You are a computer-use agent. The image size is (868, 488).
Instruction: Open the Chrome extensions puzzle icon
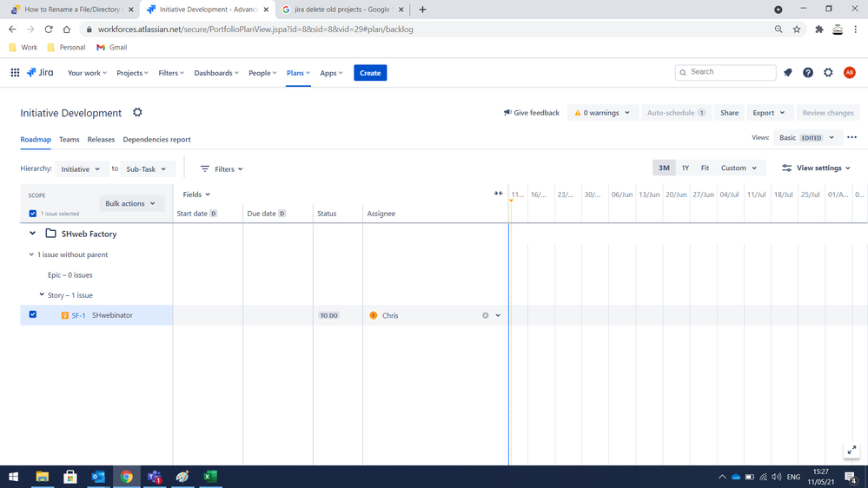819,30
